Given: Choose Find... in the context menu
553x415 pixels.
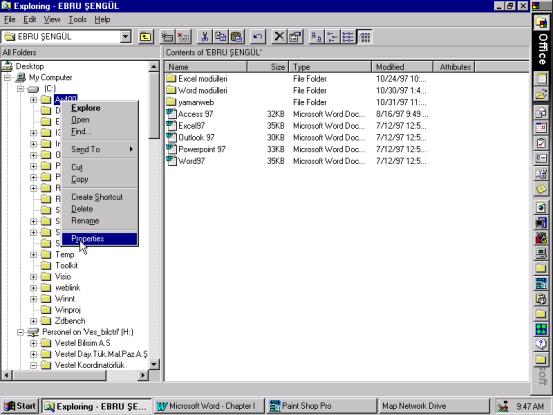Looking at the screenshot, I should coord(100,132).
